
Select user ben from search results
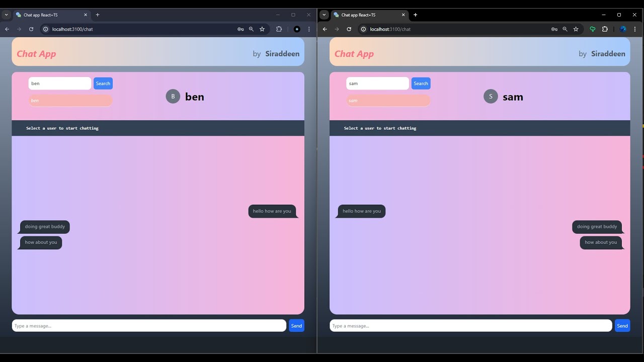(70, 101)
